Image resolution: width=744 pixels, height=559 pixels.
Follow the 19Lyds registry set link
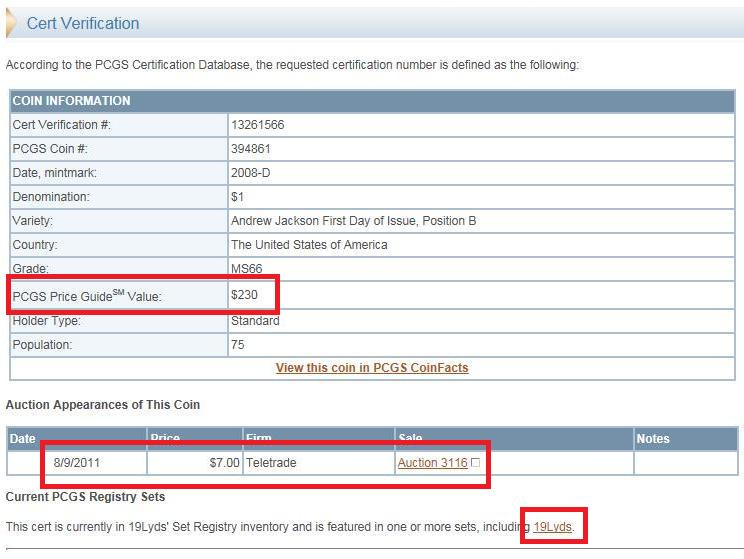[553, 526]
